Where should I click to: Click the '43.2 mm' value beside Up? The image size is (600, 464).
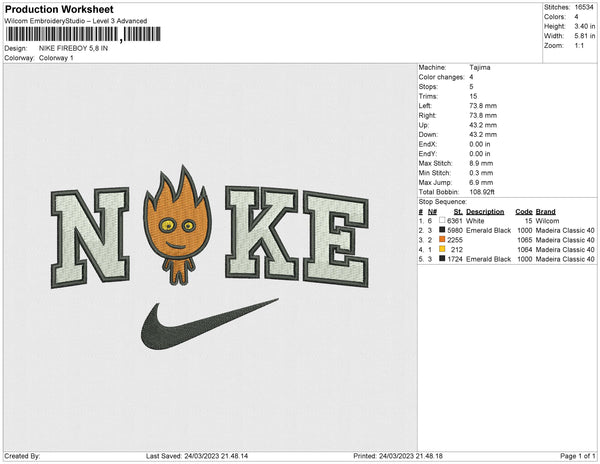tap(483, 125)
